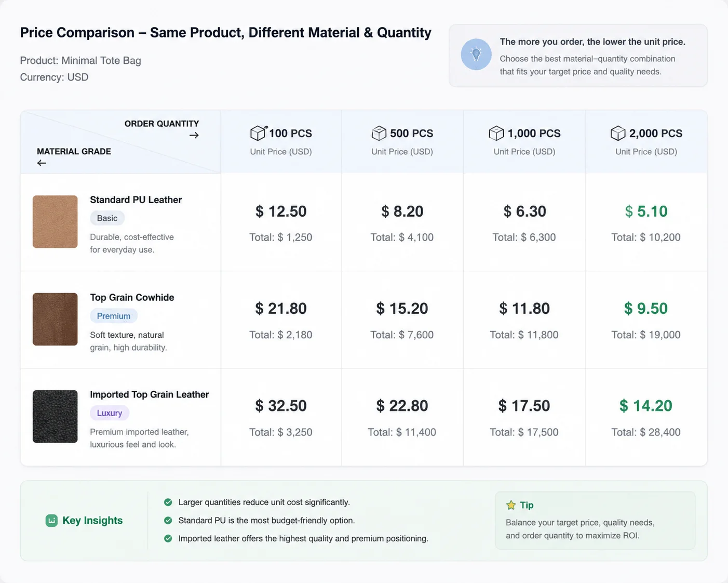The height and width of the screenshot is (583, 728).
Task: Click the check icon for Standard PU insight
Action: point(168,521)
